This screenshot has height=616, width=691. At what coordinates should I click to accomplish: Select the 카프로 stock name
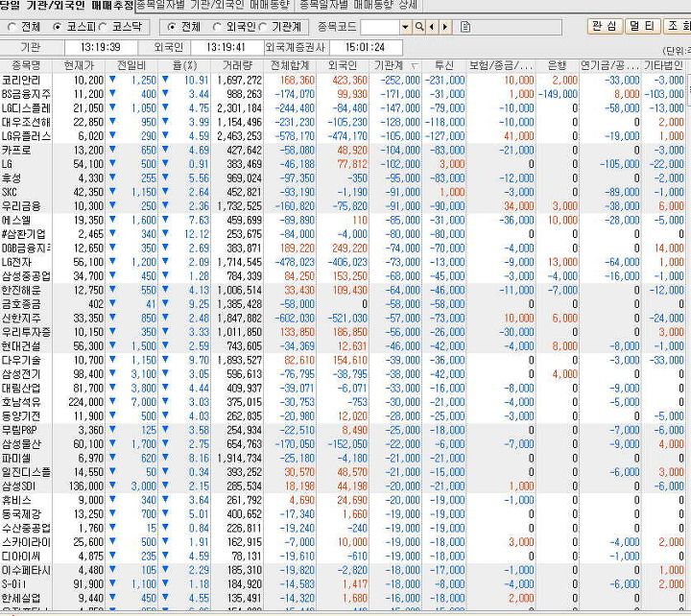[16, 151]
